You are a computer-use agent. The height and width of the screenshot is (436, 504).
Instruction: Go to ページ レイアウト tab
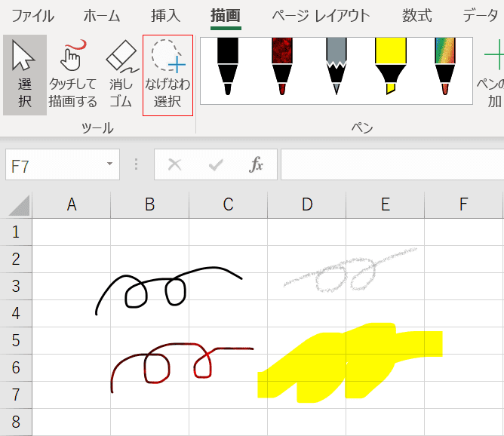point(321,15)
